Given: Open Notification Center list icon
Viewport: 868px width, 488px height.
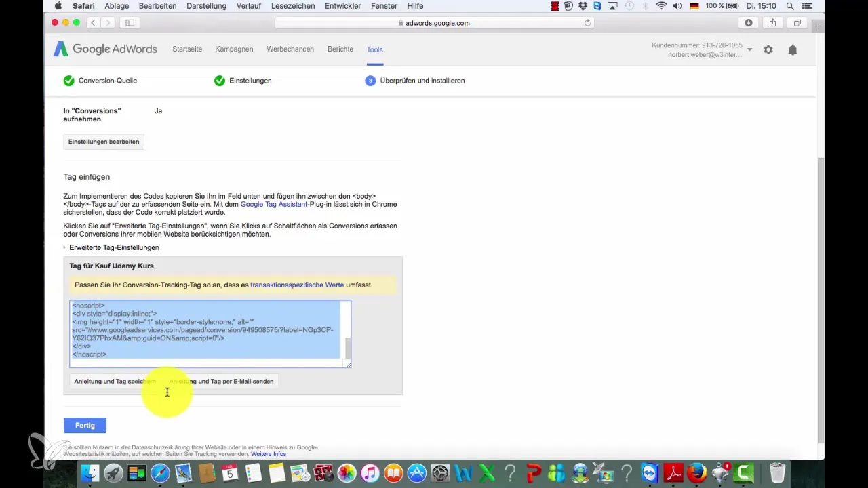Looking at the screenshot, I should click(807, 6).
